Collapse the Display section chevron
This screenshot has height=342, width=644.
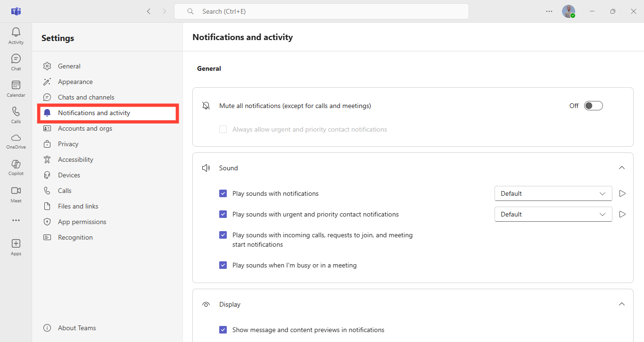tap(621, 304)
